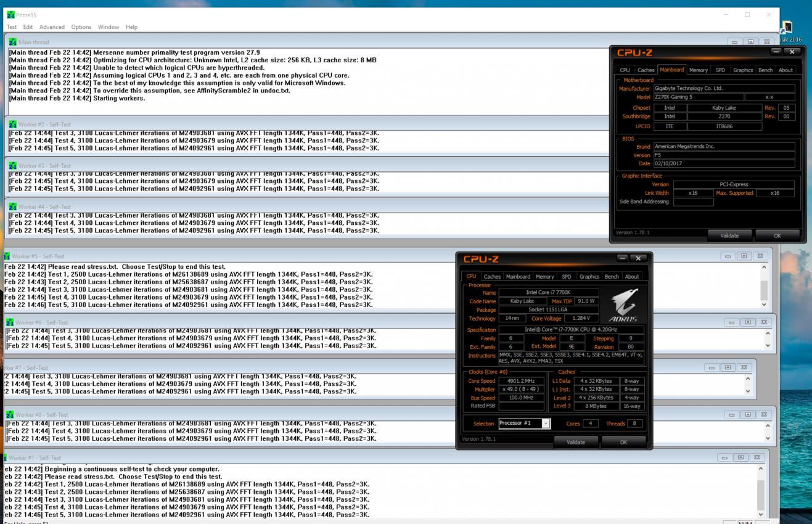Click Worker #7 scrollbar up arrow

(x=748, y=379)
